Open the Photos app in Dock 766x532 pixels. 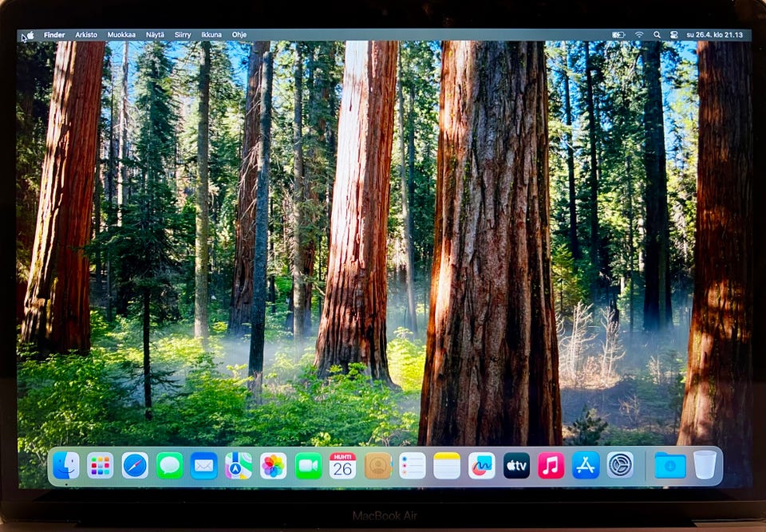point(273,466)
